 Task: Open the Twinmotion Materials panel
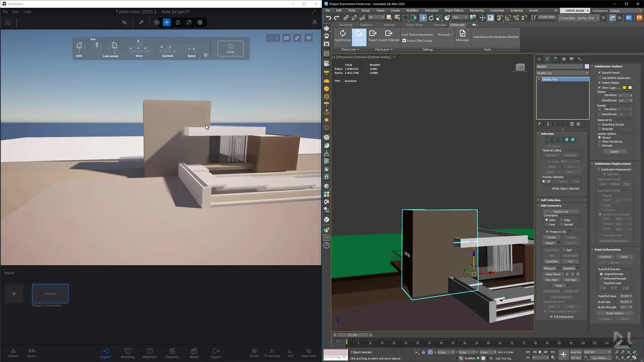150,353
